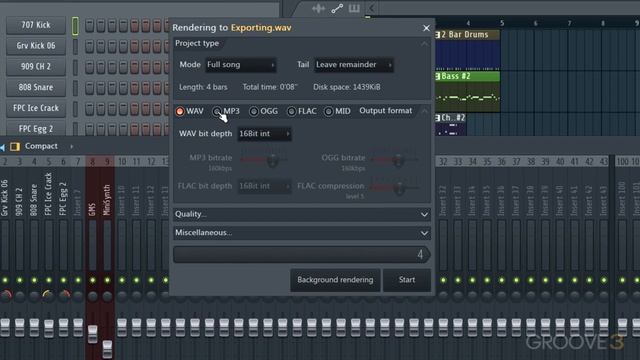
Task: Open the Tail dropdown set to Leave remainder
Action: click(x=353, y=64)
